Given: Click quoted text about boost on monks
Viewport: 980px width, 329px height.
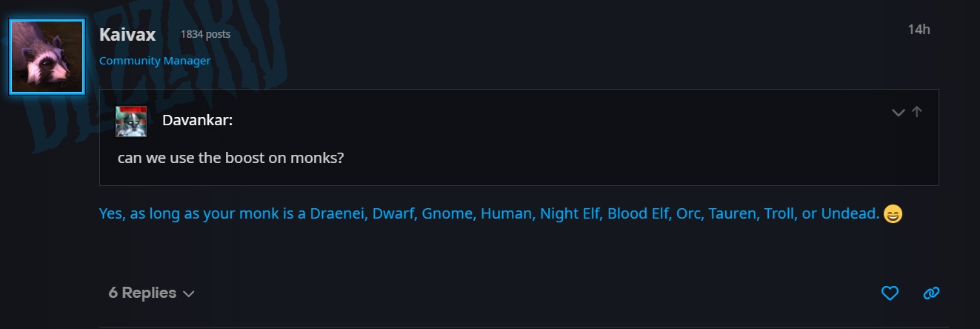Looking at the screenshot, I should point(230,159).
